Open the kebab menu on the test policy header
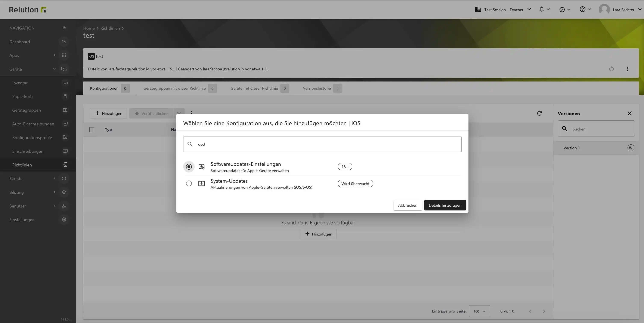The image size is (644, 323). pos(627,69)
